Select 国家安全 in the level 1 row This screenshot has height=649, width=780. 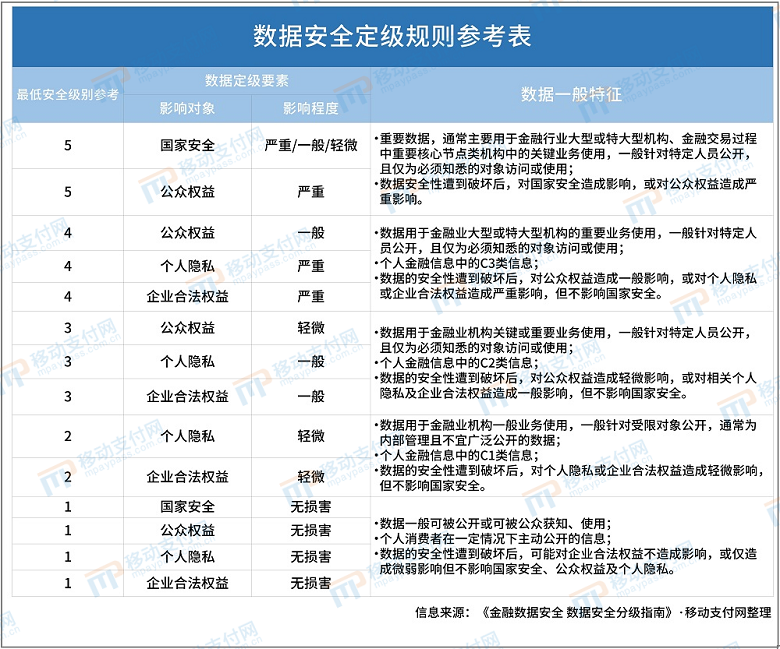pyautogui.click(x=187, y=507)
